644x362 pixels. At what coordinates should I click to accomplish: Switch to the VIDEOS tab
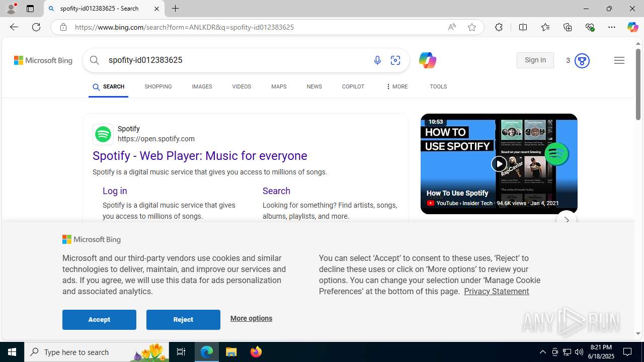tap(242, 86)
